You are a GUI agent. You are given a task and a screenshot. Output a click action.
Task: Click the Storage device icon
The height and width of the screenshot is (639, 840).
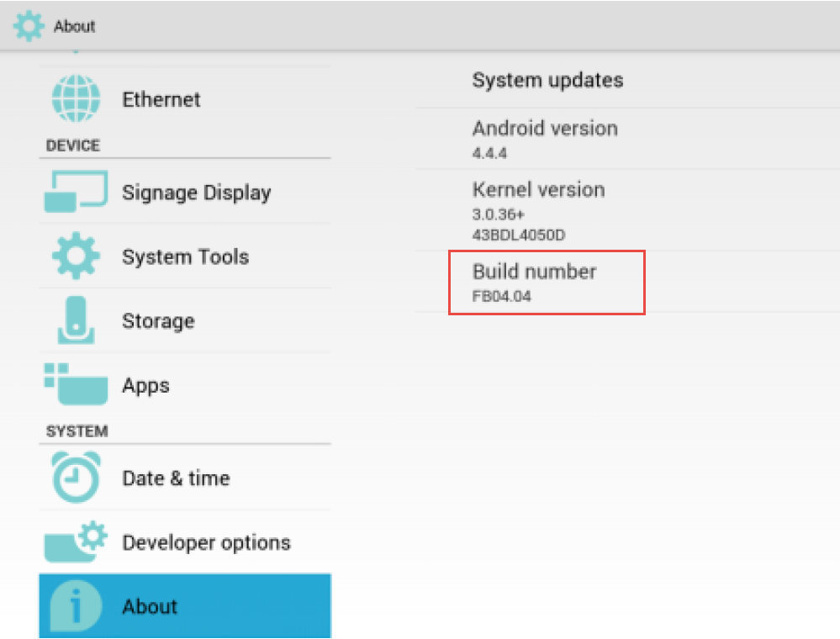pos(76,319)
